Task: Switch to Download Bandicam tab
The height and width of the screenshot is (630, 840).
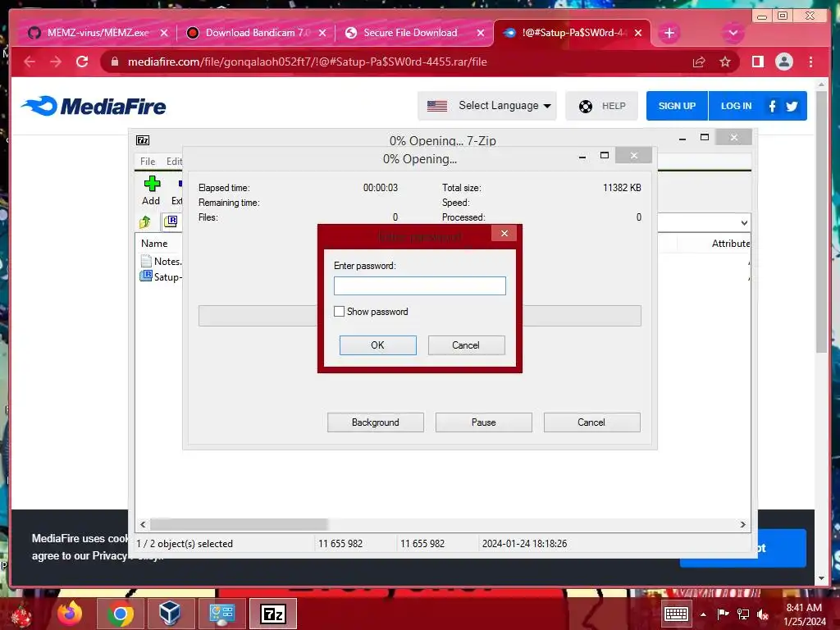Action: [258, 33]
